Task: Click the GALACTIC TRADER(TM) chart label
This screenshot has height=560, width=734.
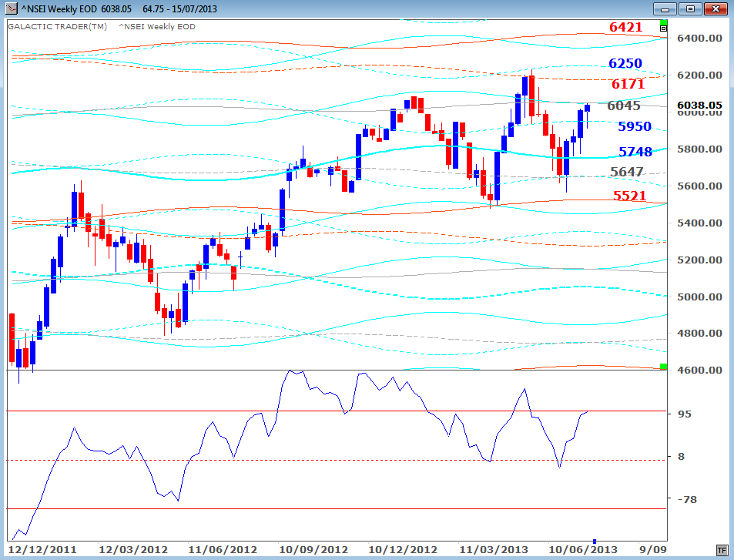Action: click(58, 27)
